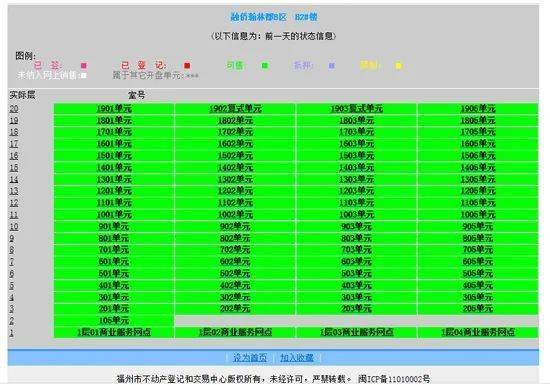Select unit 902单元
Viewport: 550px width, 385px height.
pos(235,227)
